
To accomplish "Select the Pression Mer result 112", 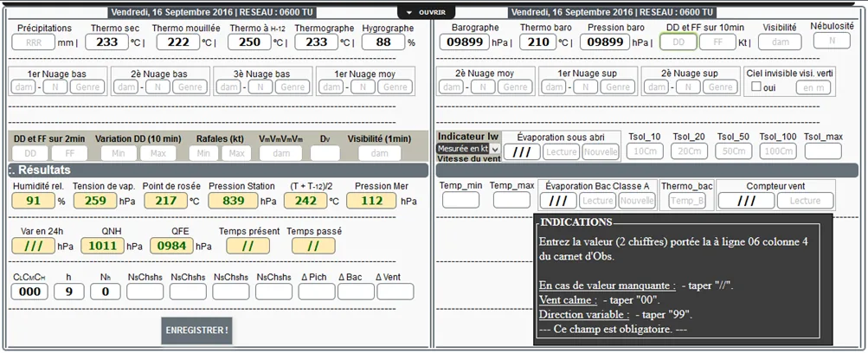I will click(371, 200).
